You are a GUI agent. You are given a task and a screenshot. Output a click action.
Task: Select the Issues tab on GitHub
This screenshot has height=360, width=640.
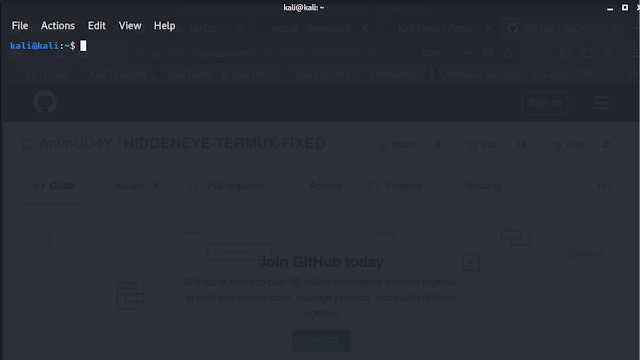click(x=130, y=186)
